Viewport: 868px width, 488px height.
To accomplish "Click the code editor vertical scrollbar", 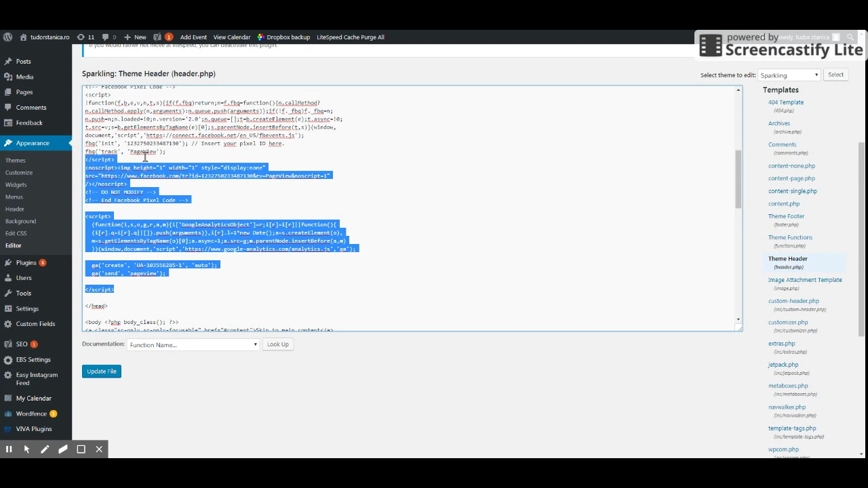I will tap(738, 180).
